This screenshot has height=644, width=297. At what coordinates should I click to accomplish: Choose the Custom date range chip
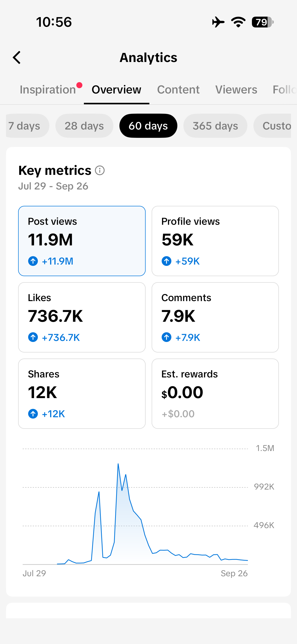click(272, 126)
